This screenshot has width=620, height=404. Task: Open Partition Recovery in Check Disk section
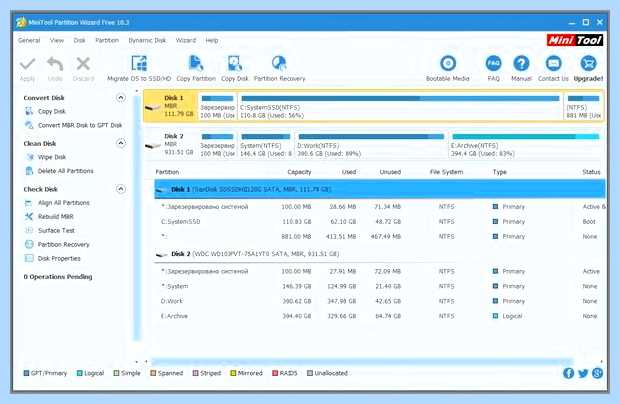63,245
